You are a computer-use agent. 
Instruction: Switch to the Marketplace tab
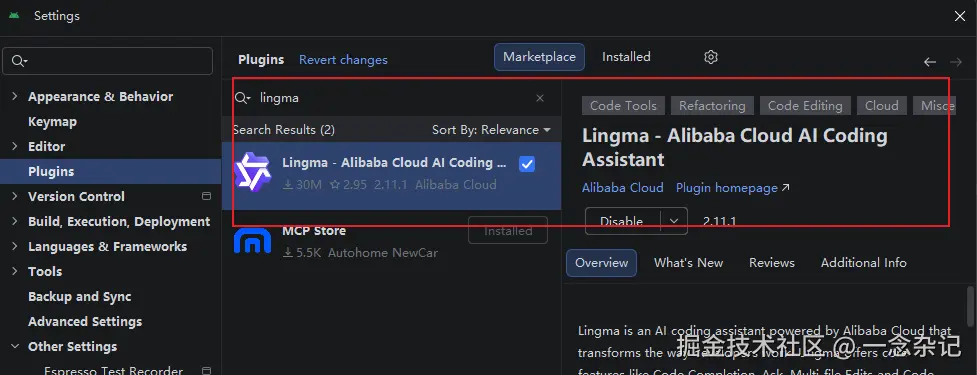pos(540,57)
